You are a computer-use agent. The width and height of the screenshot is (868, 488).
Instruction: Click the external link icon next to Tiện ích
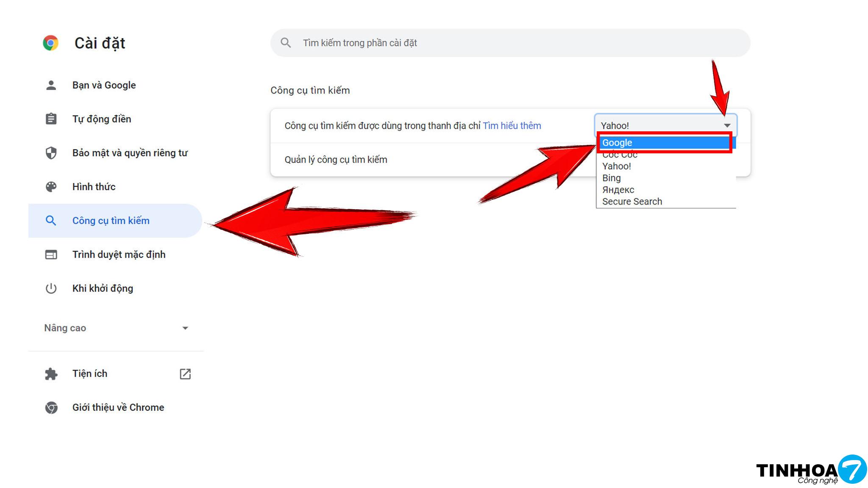(x=185, y=374)
